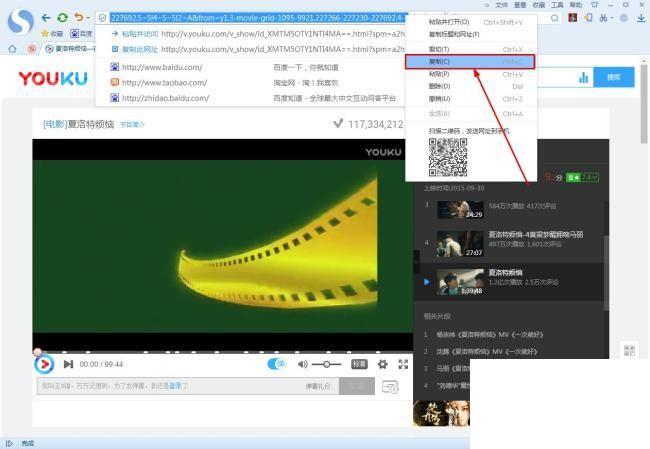The width and height of the screenshot is (650, 449).
Task: Select 复制(C) in the context menu
Action: coord(469,61)
